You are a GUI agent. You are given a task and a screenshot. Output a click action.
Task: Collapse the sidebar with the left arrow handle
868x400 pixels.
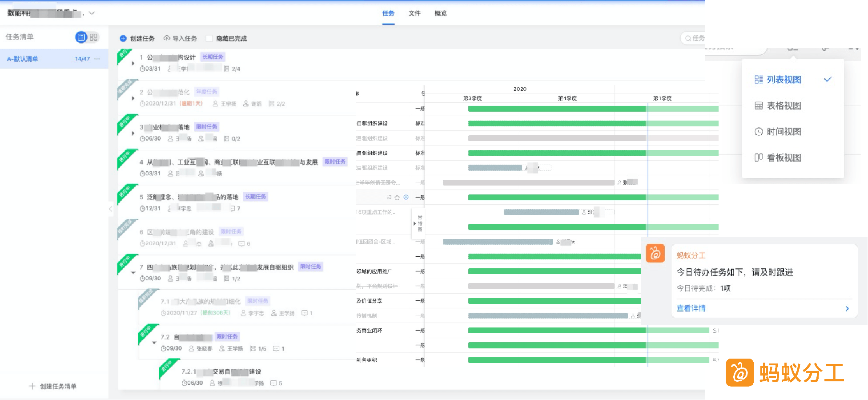pos(110,209)
